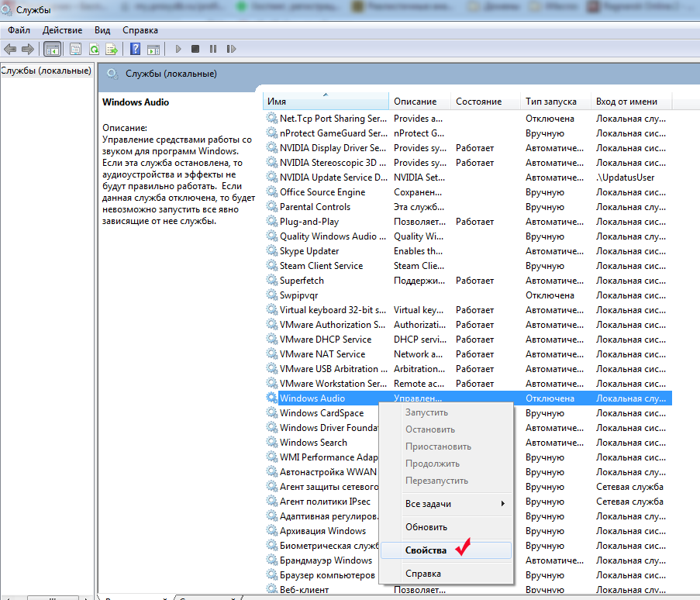The width and height of the screenshot is (700, 600).
Task: Open Help via the blue question mark icon
Action: 135,49
